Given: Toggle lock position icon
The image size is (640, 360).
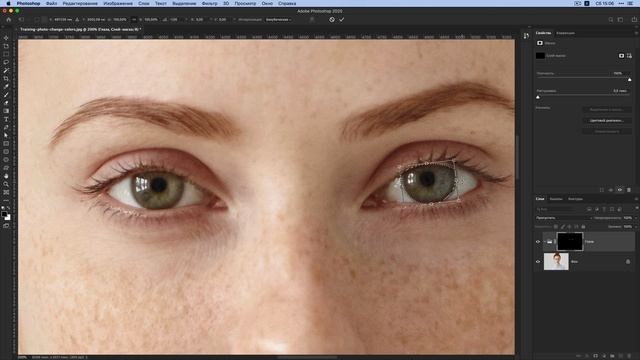Looking at the screenshot, I should [569, 227].
